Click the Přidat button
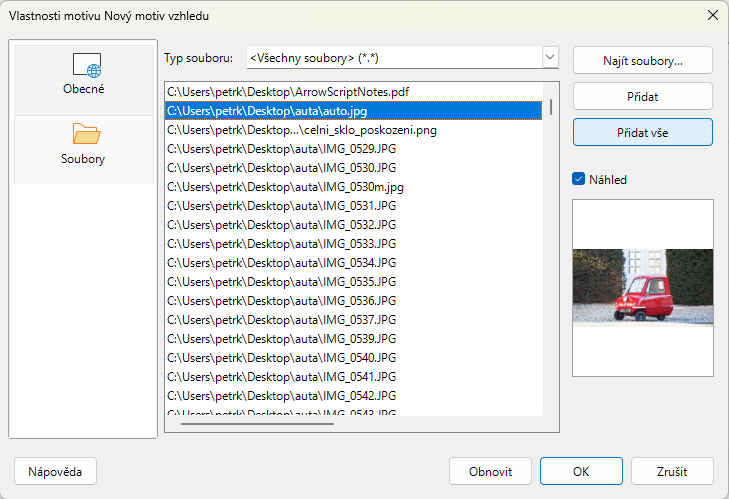Image resolution: width=729 pixels, height=499 pixels. click(x=643, y=97)
